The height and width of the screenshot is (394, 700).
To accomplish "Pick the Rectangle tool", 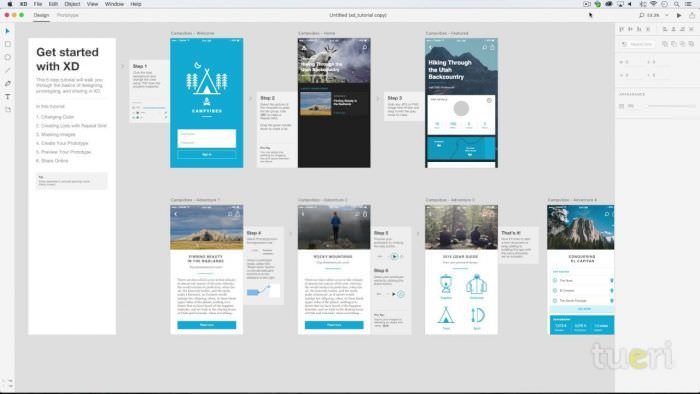I will coord(8,44).
